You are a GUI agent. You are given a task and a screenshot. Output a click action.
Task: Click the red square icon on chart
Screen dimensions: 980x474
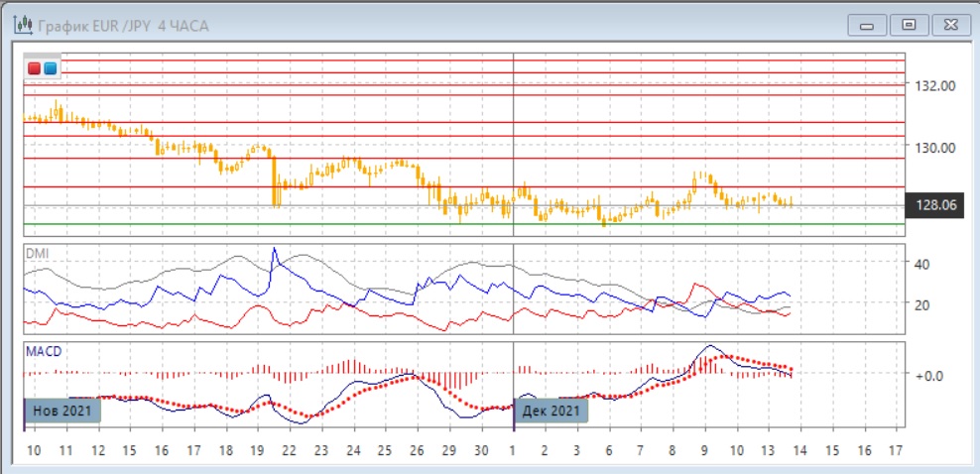[x=35, y=68]
